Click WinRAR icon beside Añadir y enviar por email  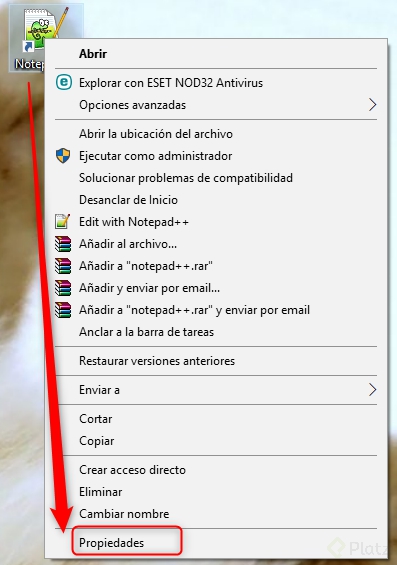coord(63,288)
